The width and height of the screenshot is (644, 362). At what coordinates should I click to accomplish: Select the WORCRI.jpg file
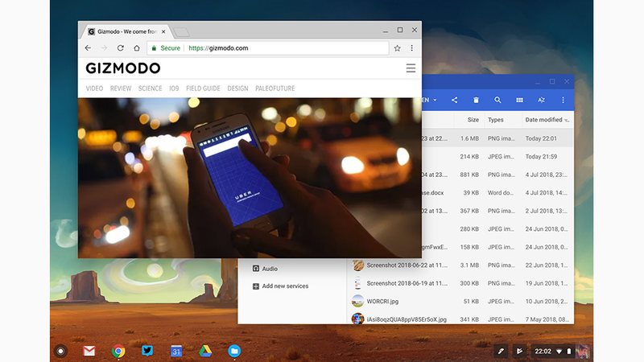tap(460, 301)
